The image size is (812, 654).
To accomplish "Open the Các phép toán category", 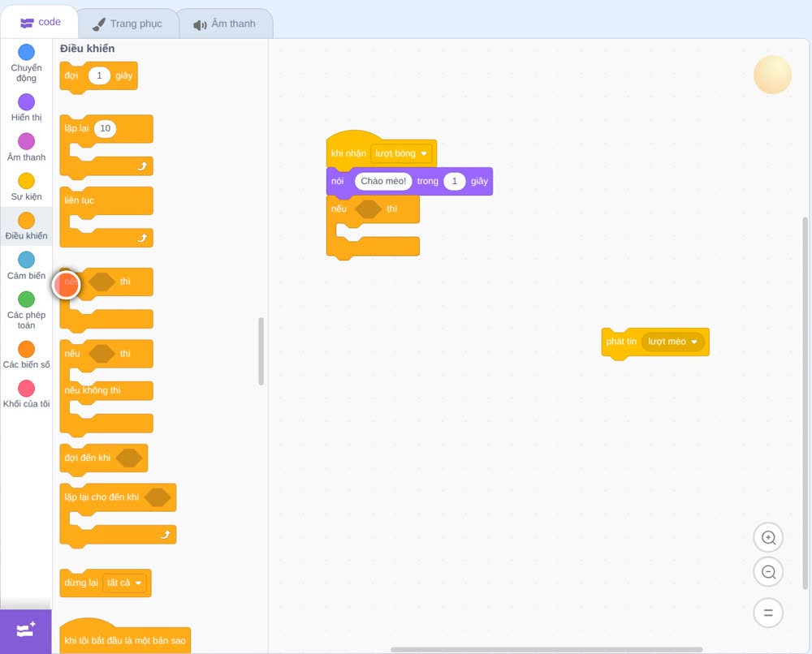I will pyautogui.click(x=27, y=311).
